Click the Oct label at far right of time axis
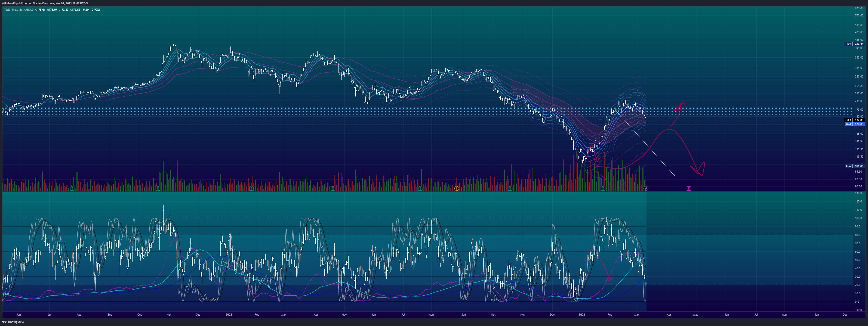 tap(845, 315)
